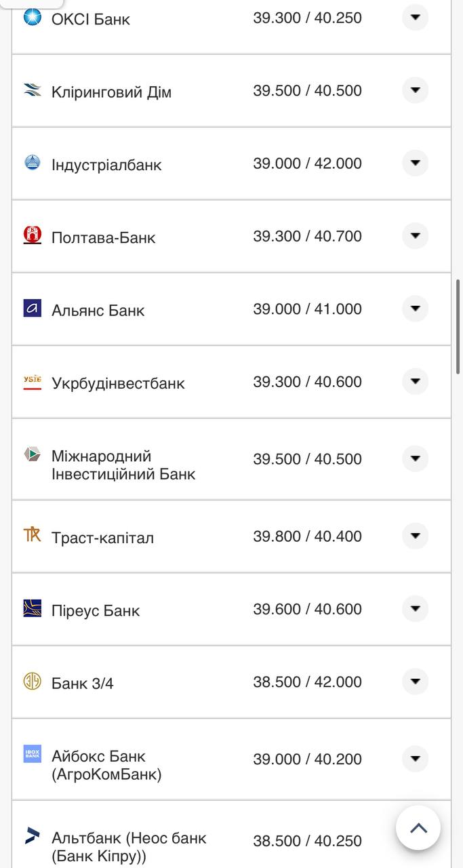
Task: Click the Альянс Банк logo icon
Action: (x=33, y=309)
